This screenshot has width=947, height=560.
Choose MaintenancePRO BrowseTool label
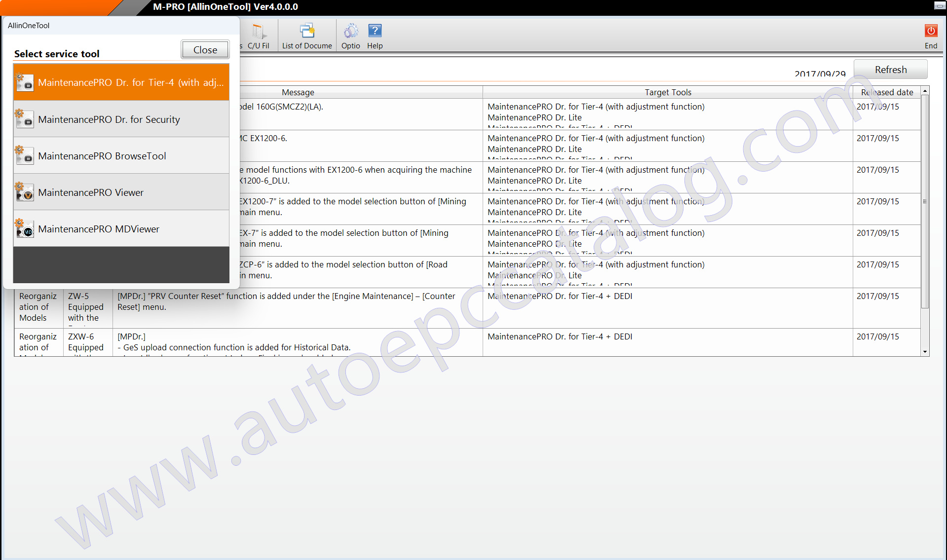coord(102,156)
